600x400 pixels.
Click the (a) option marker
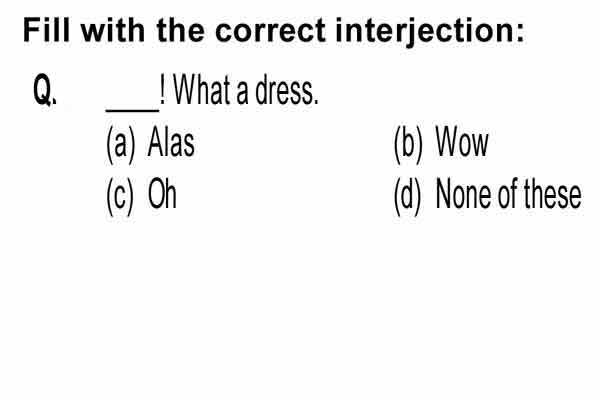tap(121, 145)
